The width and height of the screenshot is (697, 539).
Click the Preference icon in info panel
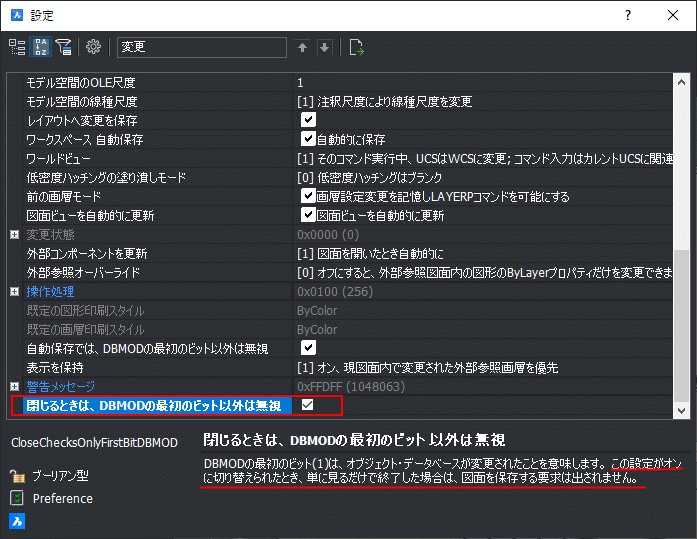(17, 498)
